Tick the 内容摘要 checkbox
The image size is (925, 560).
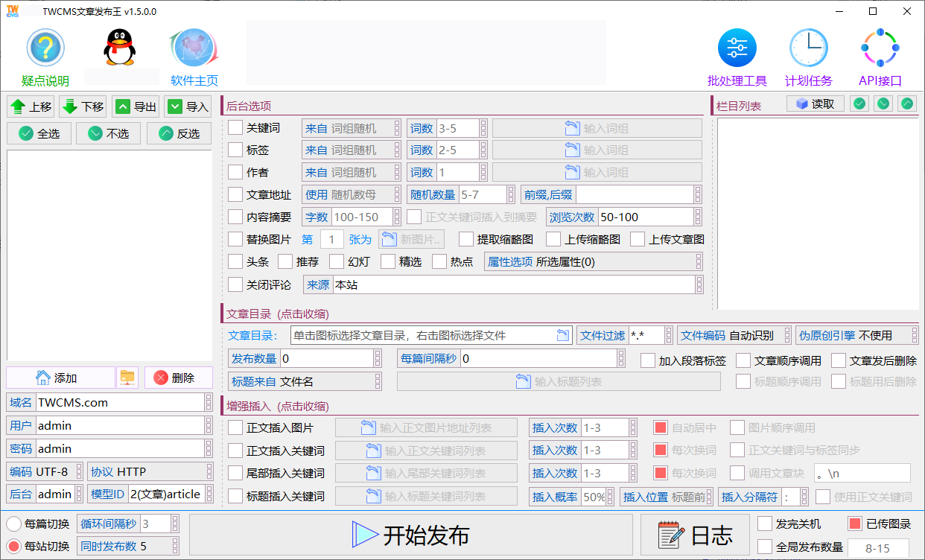pos(235,217)
